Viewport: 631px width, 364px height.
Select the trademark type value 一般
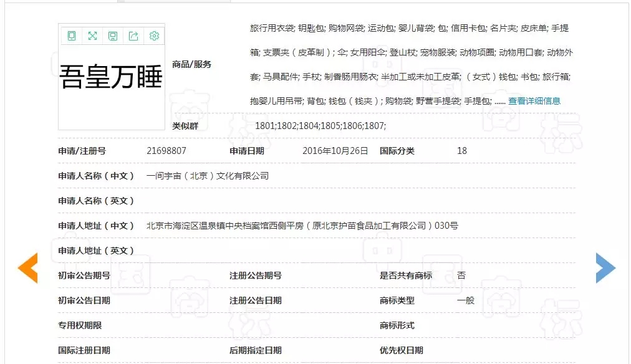pos(466,300)
